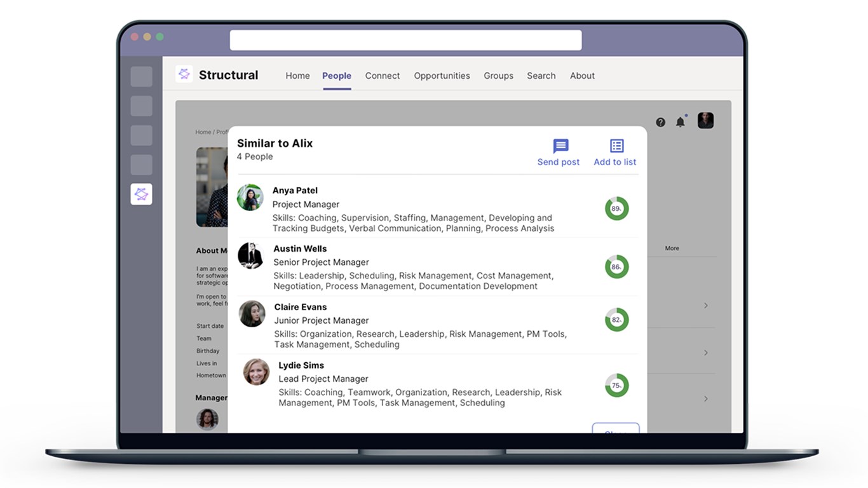
Task: Open the Connect tab
Action: click(x=383, y=76)
